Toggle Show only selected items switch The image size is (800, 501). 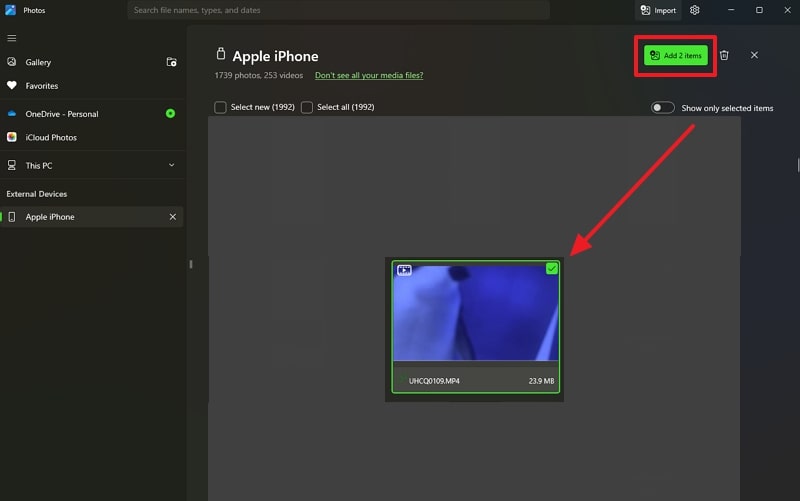[x=663, y=108]
